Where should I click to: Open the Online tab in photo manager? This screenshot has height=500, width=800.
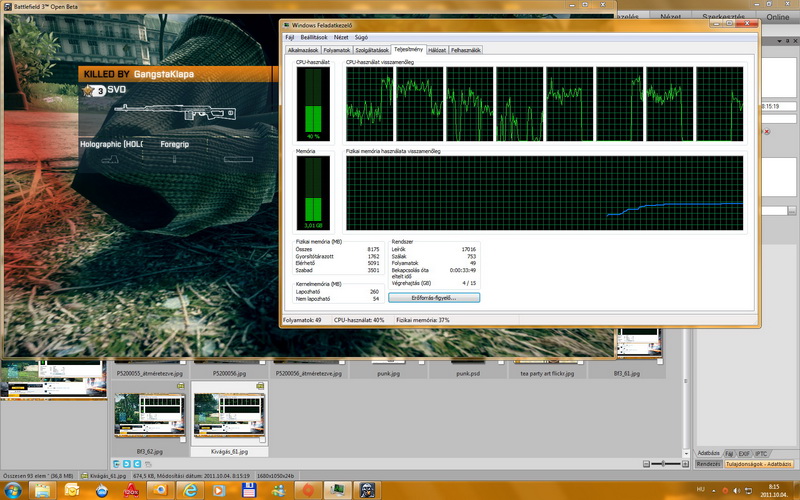(x=778, y=17)
